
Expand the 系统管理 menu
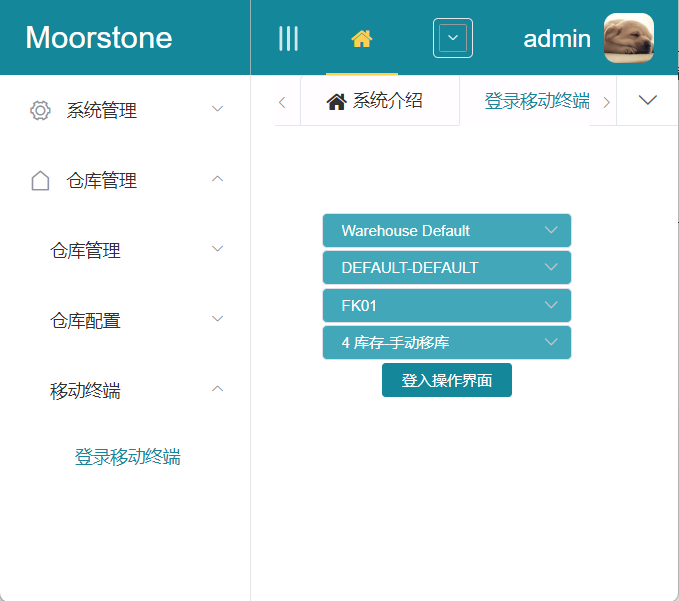[126, 110]
